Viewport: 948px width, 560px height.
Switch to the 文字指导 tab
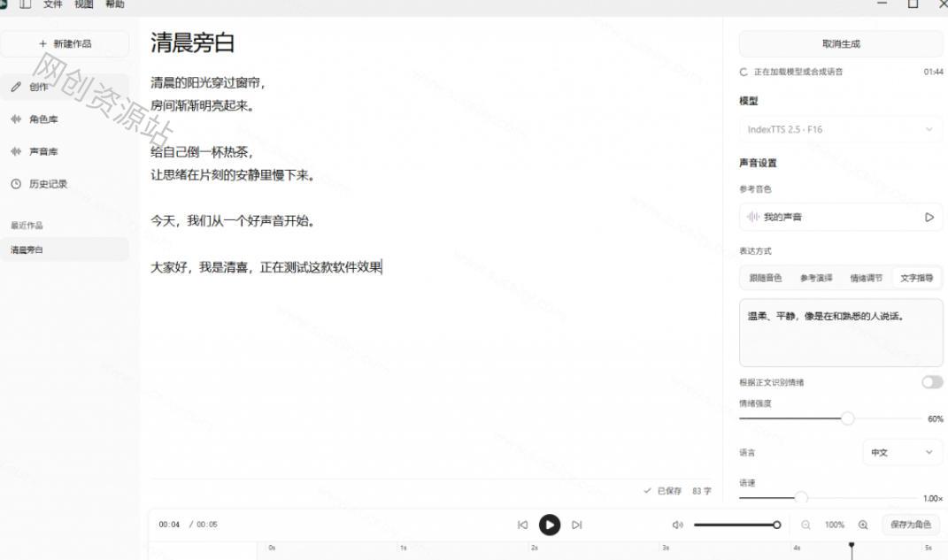pyautogui.click(x=916, y=278)
